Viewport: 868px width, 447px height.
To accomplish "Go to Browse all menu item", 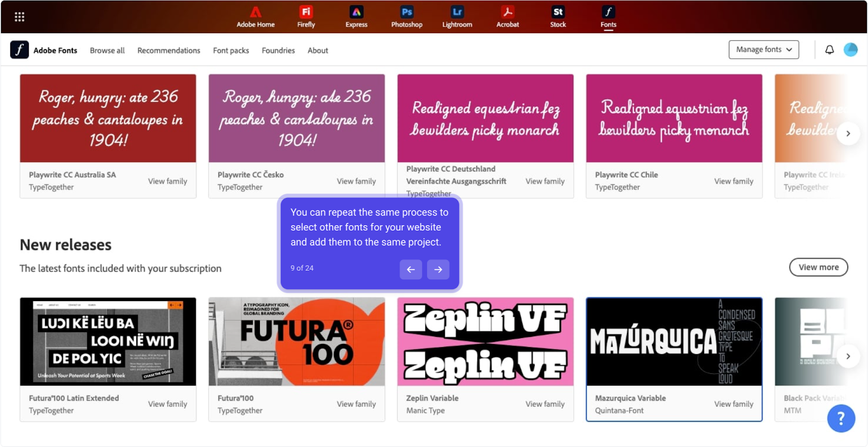I will point(107,50).
